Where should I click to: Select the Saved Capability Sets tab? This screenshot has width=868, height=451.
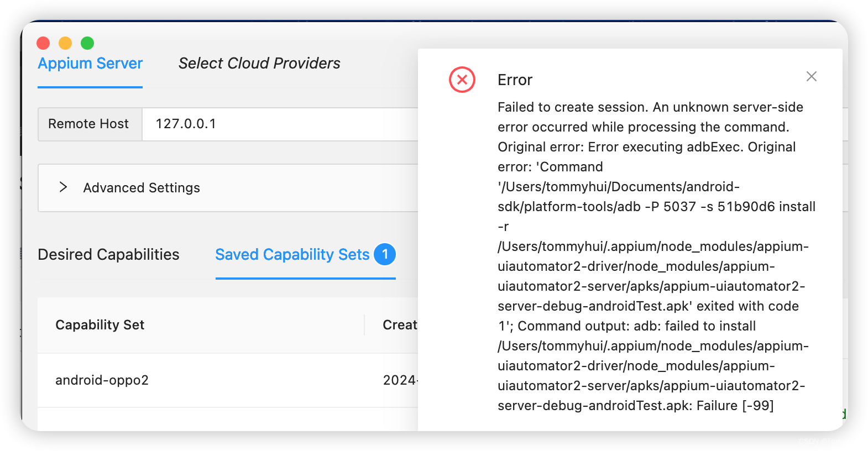[292, 255]
